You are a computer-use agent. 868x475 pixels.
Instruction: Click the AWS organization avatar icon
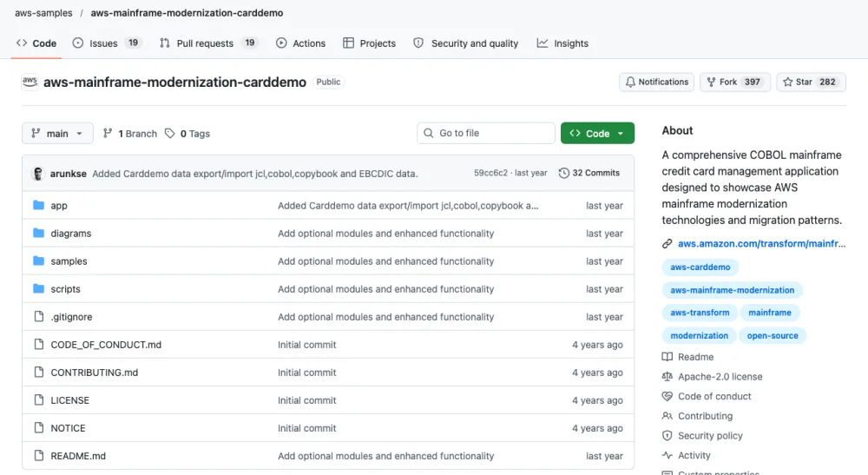pyautogui.click(x=30, y=82)
